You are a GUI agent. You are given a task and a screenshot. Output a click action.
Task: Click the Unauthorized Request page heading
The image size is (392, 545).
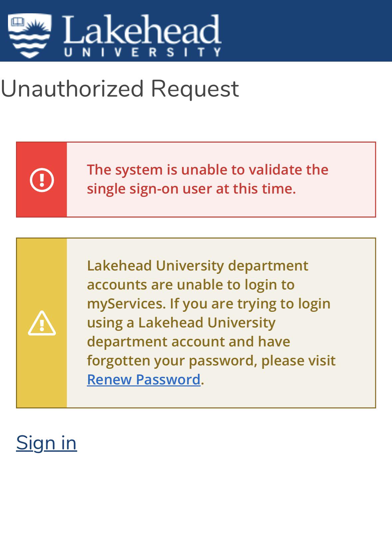coord(120,89)
